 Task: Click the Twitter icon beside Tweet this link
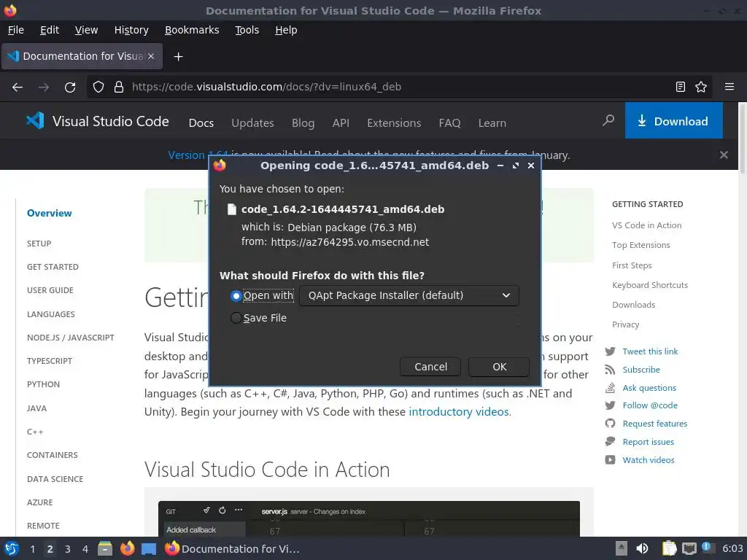point(611,351)
